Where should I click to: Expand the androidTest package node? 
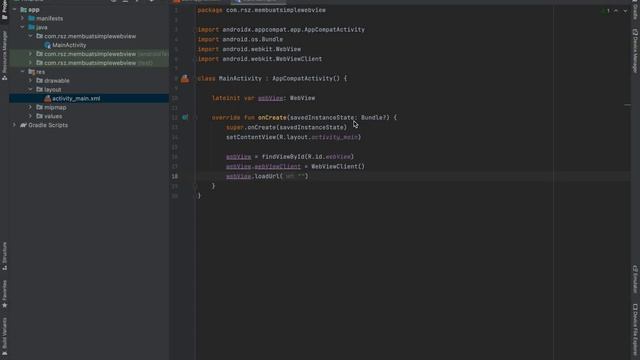(x=31, y=54)
